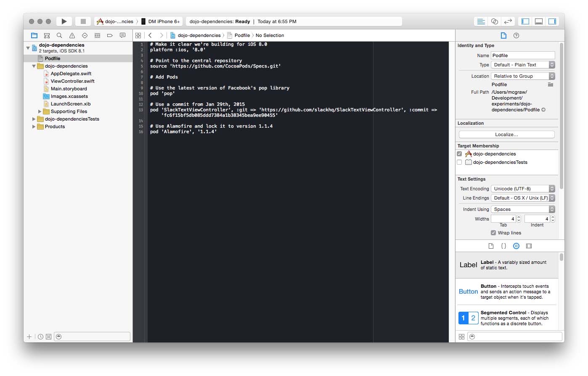
Task: Open the breakpoint navigator icon
Action: pos(110,35)
